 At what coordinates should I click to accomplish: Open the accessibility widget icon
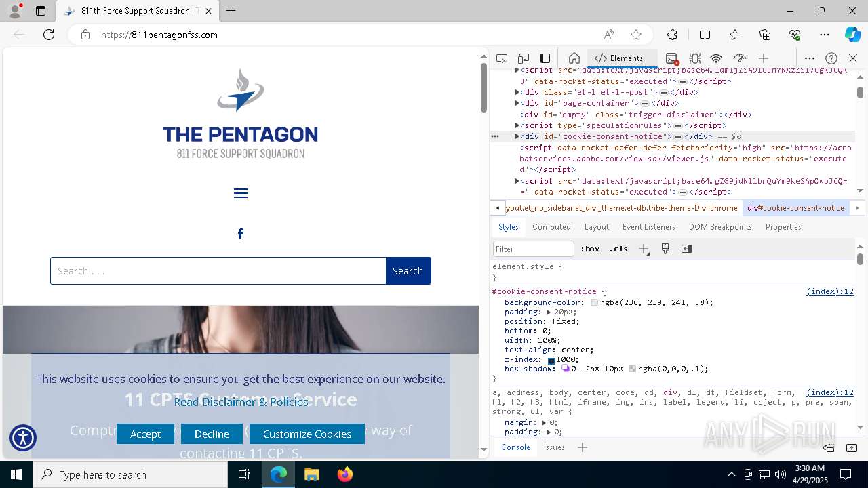tap(23, 438)
